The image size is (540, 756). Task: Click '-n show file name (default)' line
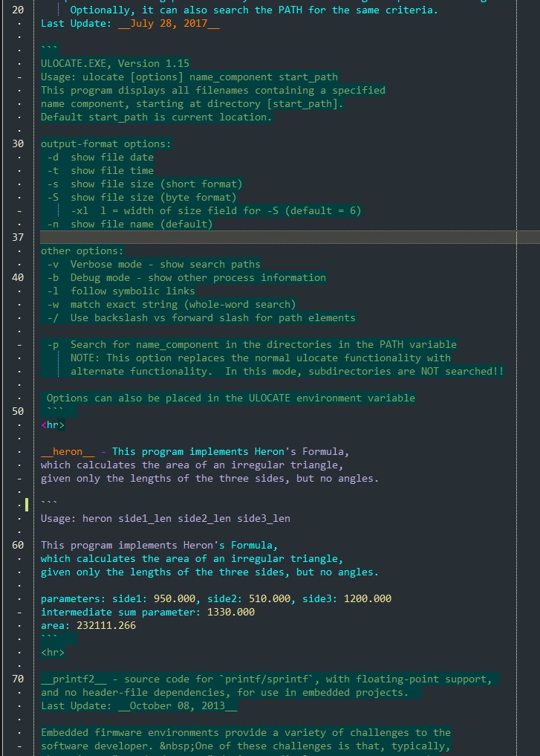coord(129,224)
